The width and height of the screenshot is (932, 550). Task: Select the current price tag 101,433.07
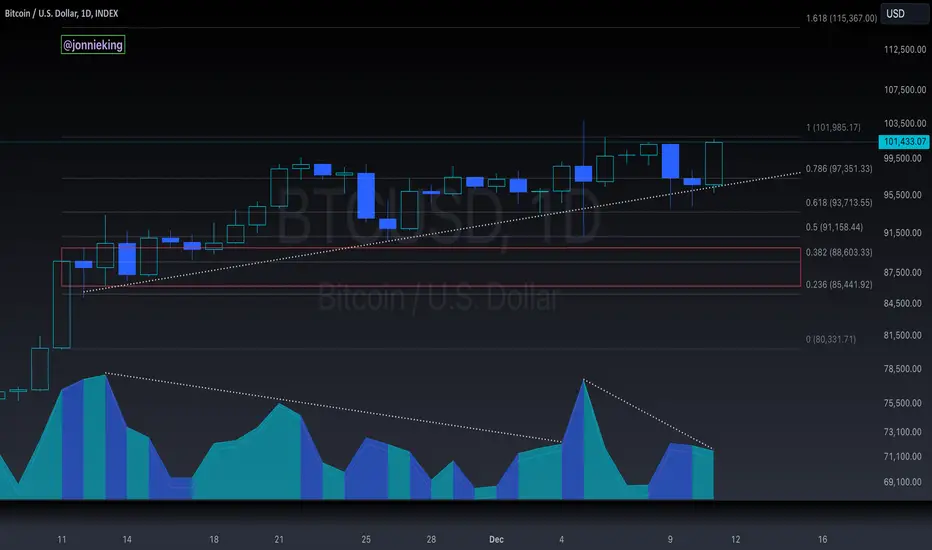[903, 142]
